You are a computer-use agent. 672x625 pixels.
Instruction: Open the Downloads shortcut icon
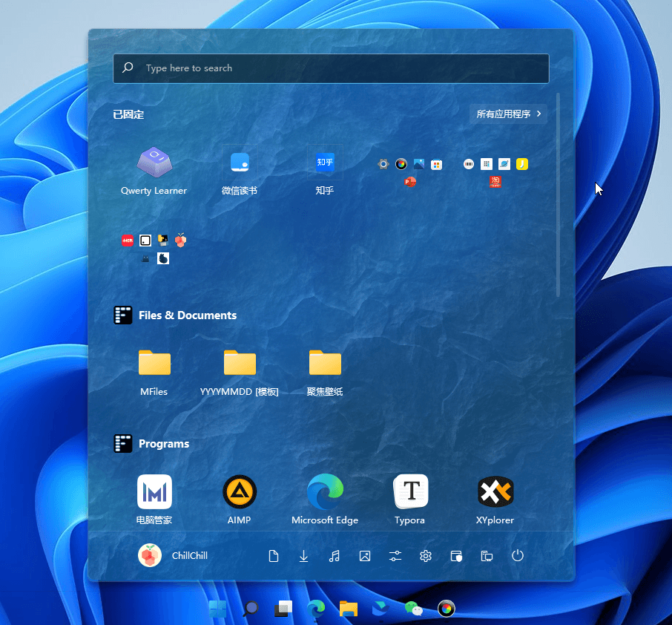303,556
